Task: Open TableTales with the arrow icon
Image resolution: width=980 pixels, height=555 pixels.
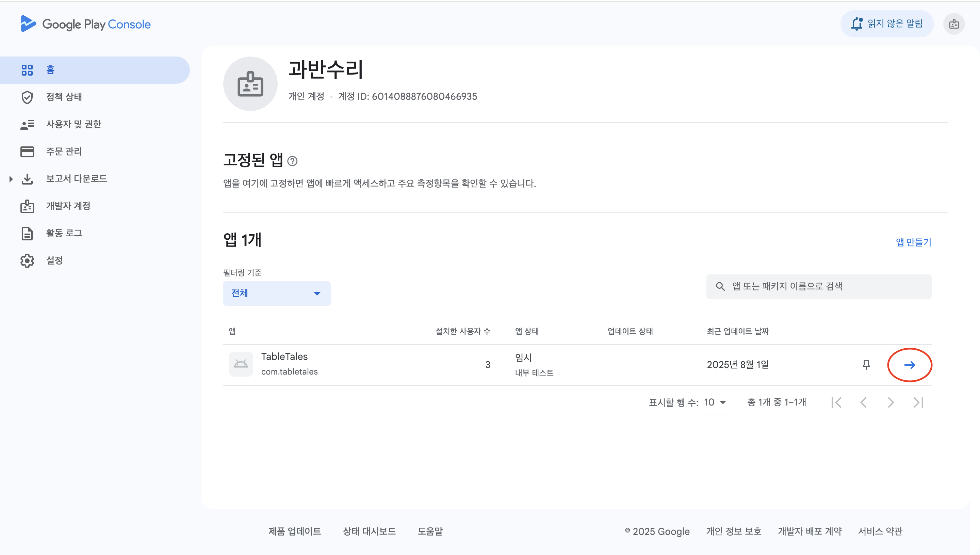Action: [909, 365]
